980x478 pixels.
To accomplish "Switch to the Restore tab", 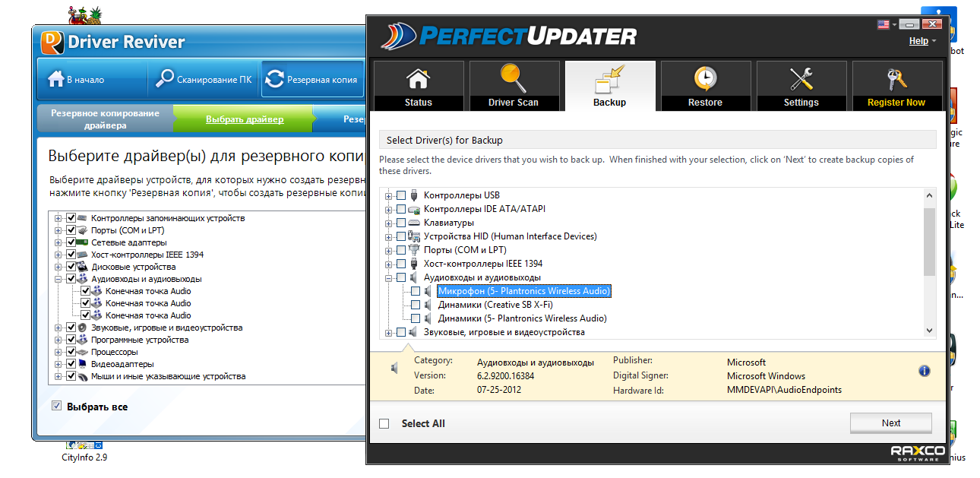I will click(705, 86).
